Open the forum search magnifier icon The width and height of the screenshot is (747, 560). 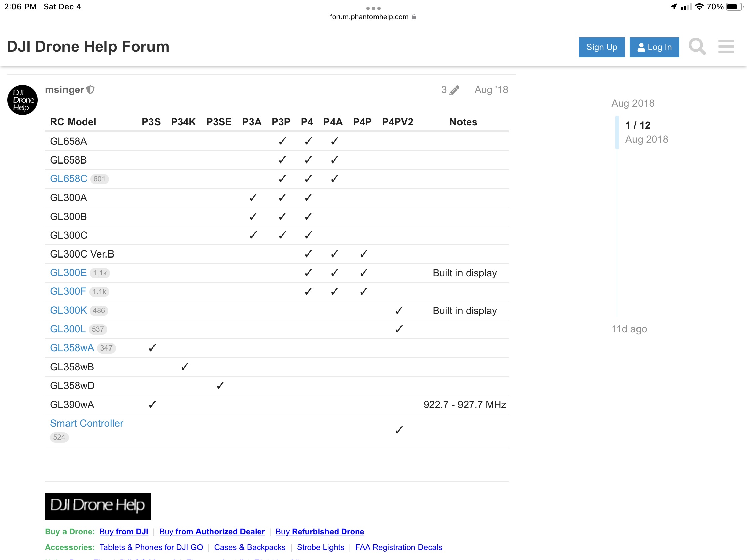(697, 47)
